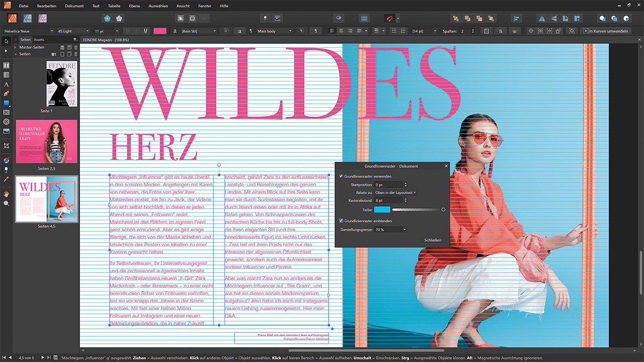
Task: Click the Rasterabstand 8 pt field
Action: (388, 201)
